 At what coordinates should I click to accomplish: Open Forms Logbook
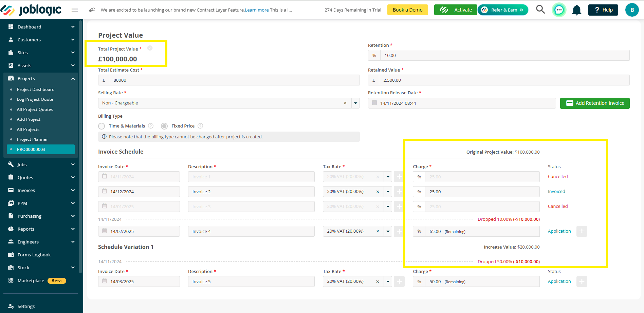[34, 255]
